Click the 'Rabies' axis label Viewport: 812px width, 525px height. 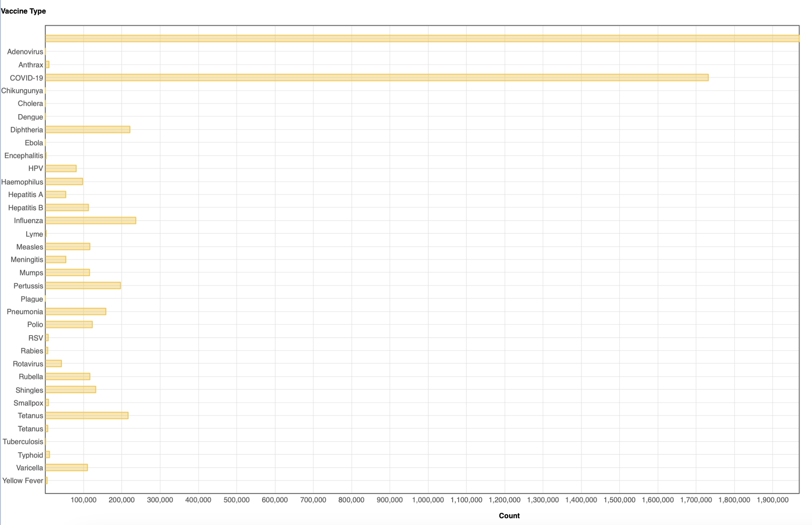coord(32,351)
